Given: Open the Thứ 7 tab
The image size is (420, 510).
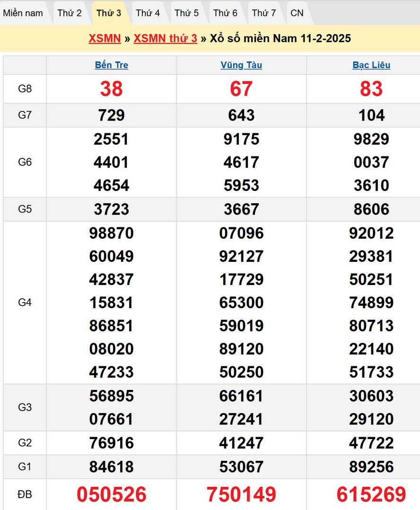Looking at the screenshot, I should [x=264, y=13].
